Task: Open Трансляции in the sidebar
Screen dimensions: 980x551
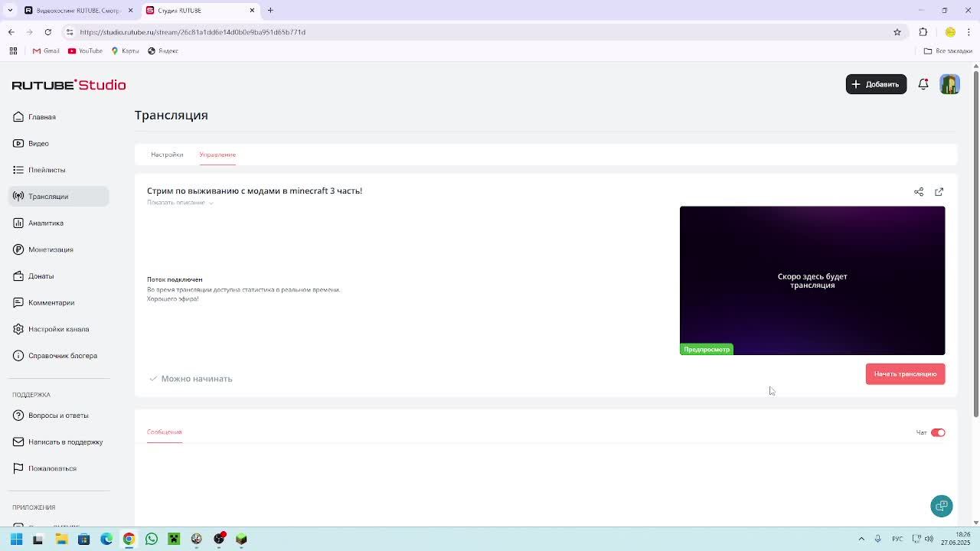Action: pyautogui.click(x=60, y=197)
